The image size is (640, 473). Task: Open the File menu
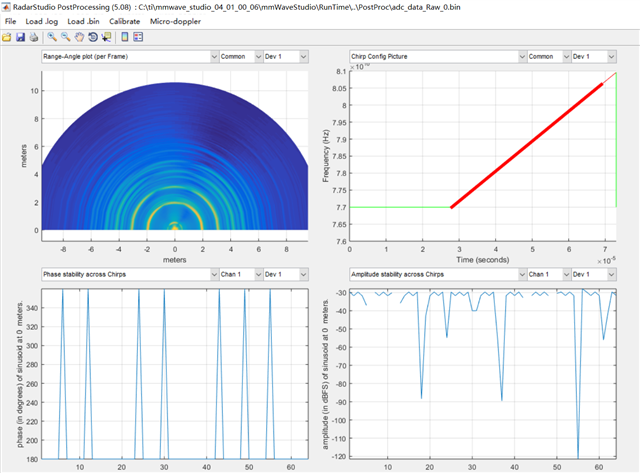coord(11,22)
